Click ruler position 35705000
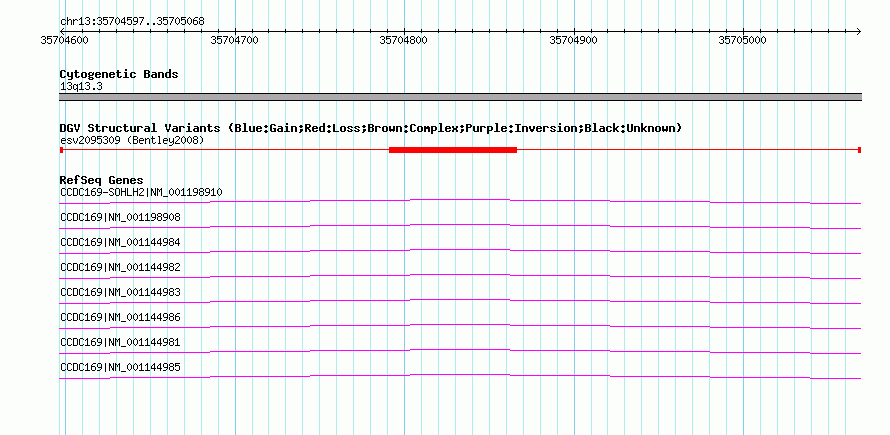This screenshot has height=435, width=890. [x=742, y=40]
